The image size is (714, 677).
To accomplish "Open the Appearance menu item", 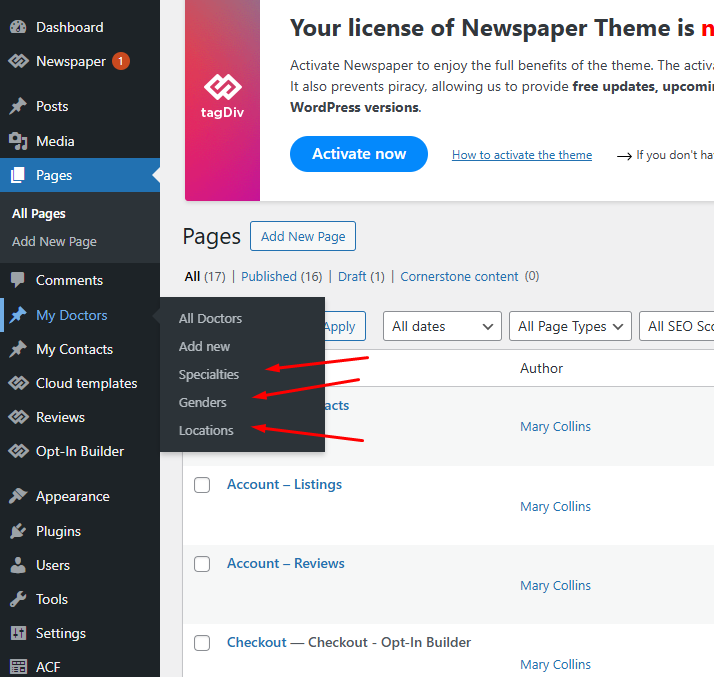I will pos(80,496).
